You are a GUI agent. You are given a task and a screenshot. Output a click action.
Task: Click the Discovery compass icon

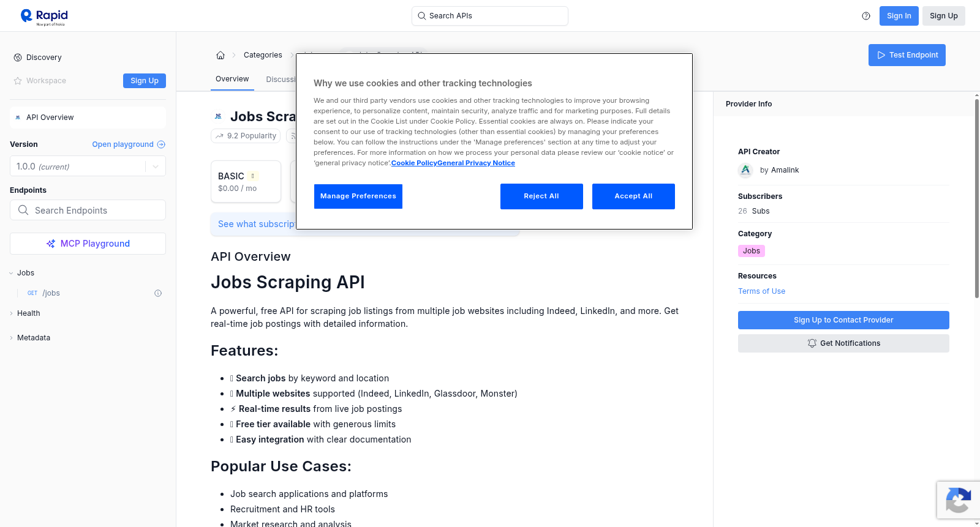click(x=18, y=58)
